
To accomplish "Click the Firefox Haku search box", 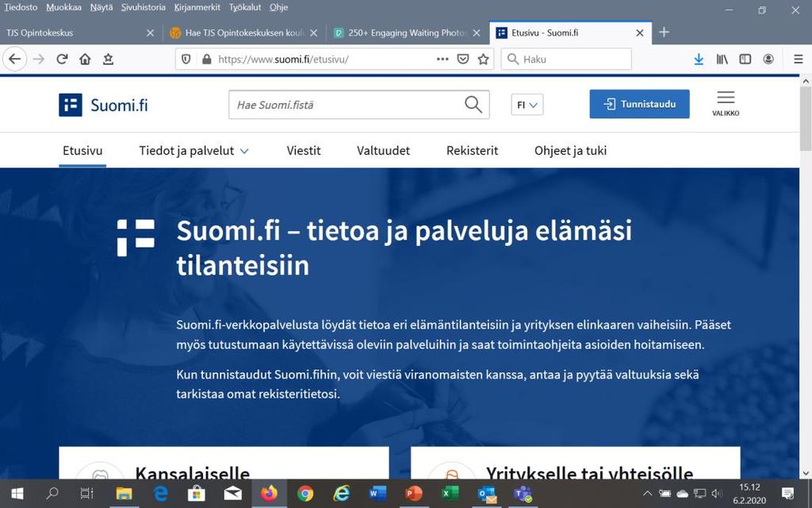I will [x=566, y=59].
